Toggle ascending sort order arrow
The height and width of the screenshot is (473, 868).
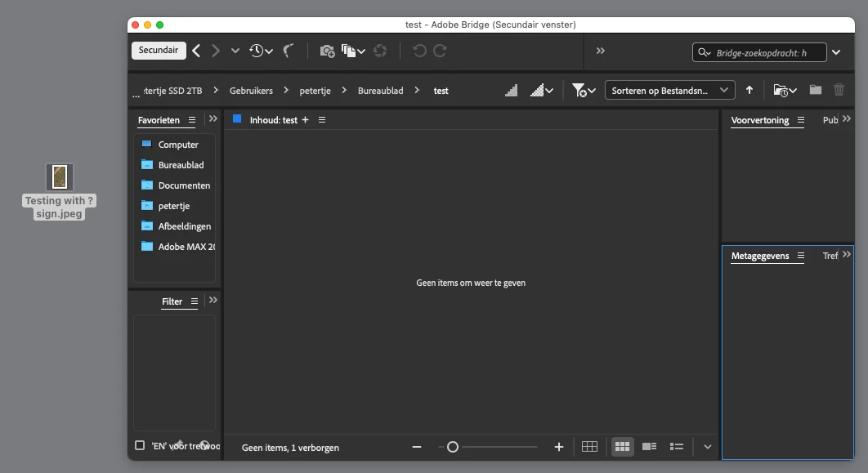(x=749, y=90)
